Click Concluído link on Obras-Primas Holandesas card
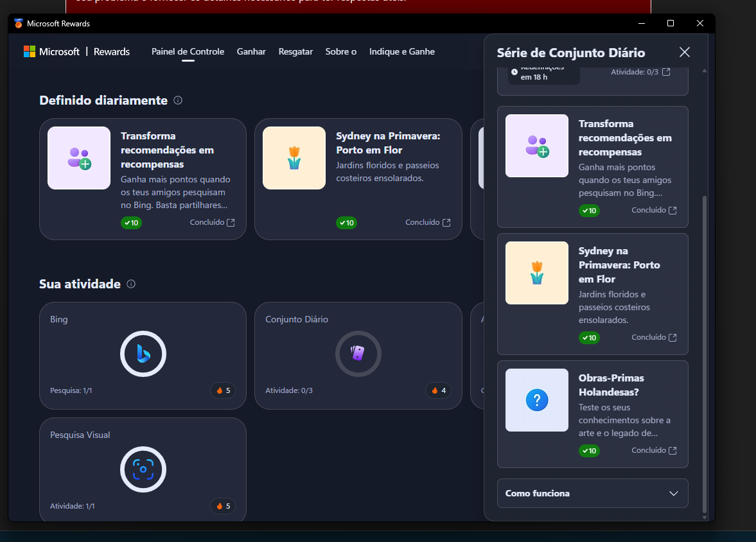Image resolution: width=756 pixels, height=542 pixels. coord(655,450)
